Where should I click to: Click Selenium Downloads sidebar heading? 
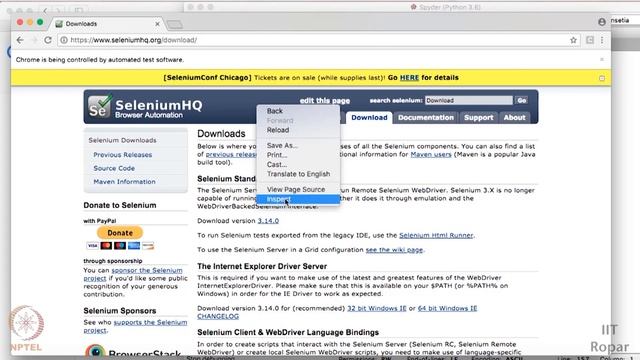click(122, 140)
